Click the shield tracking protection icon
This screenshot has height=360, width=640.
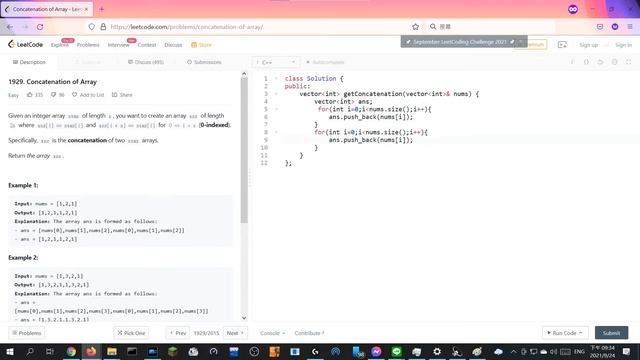[91, 27]
